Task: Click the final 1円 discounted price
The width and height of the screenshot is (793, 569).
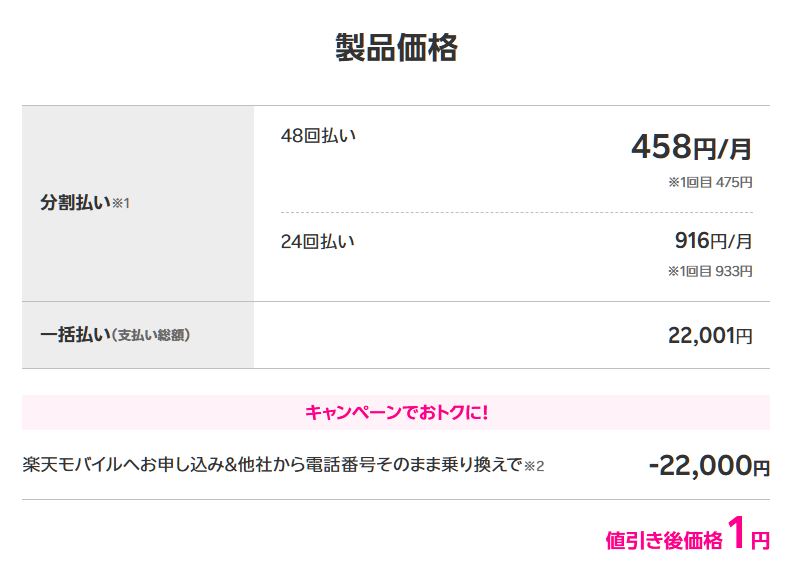Action: click(x=748, y=535)
